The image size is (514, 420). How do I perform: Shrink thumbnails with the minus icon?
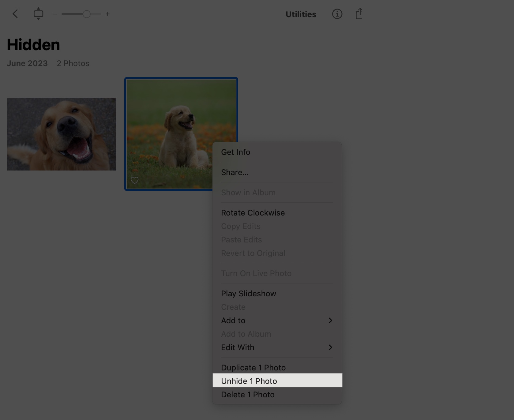55,14
